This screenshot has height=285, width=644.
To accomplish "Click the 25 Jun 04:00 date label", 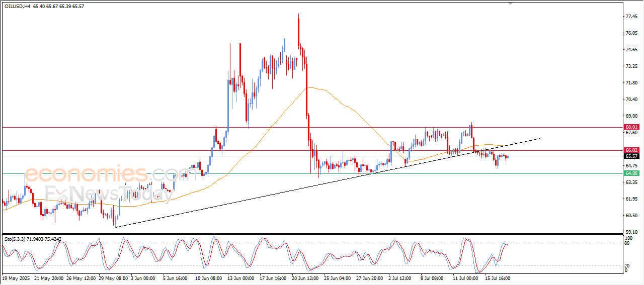I will 338,277.
